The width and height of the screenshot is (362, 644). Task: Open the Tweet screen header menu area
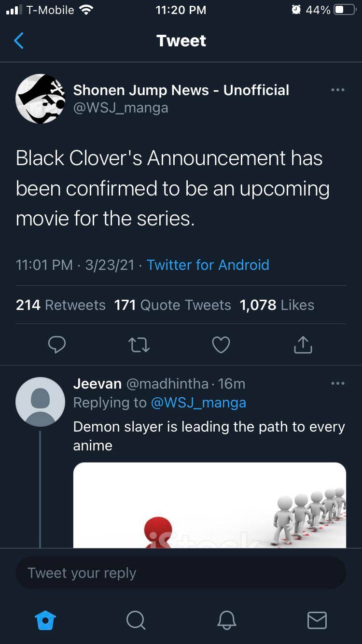coord(181,41)
